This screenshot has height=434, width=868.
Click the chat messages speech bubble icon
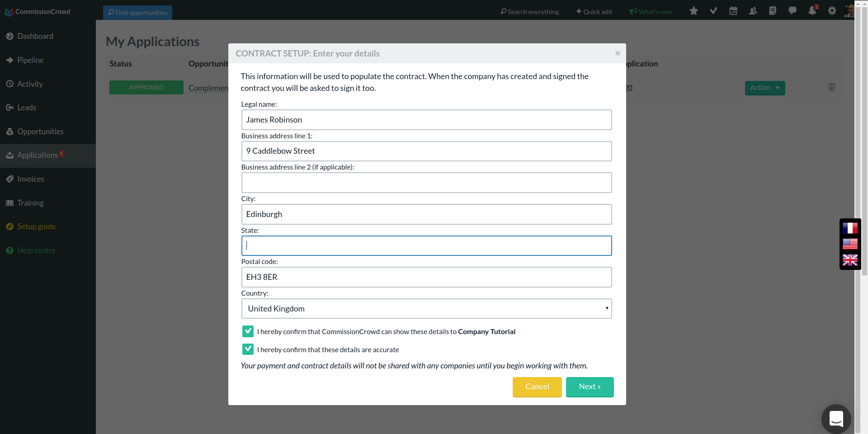pyautogui.click(x=793, y=11)
